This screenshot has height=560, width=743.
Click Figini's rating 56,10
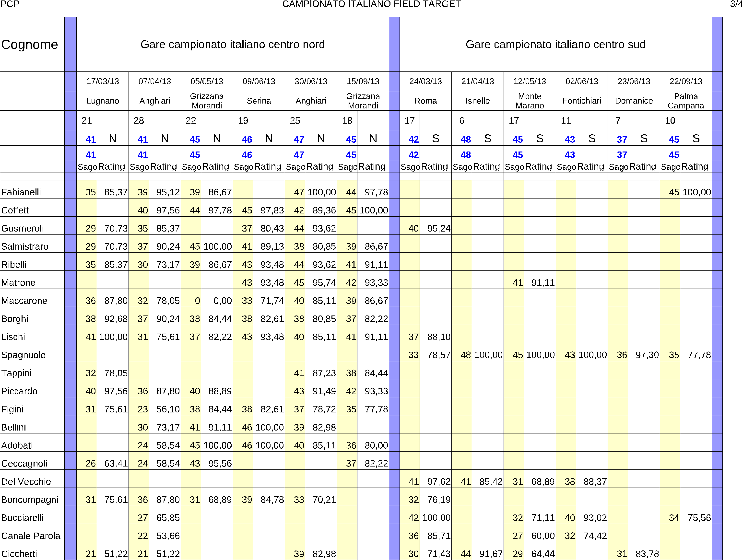click(168, 409)
